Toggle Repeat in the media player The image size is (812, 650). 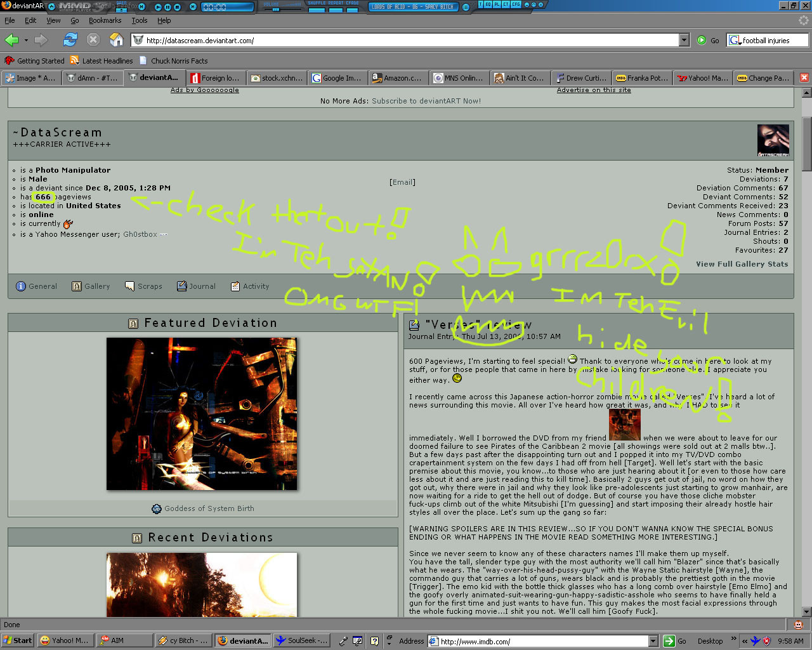335,9
